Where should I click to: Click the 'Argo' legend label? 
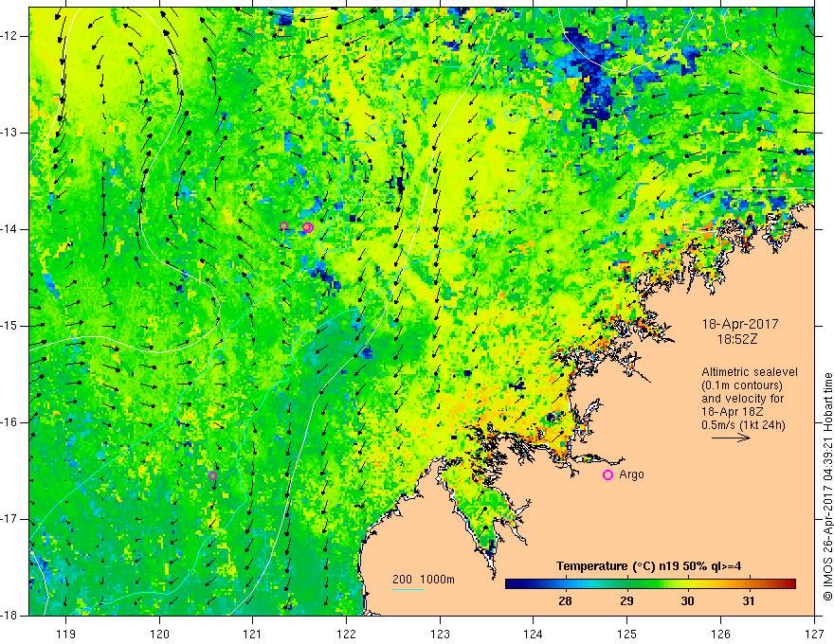pyautogui.click(x=631, y=474)
